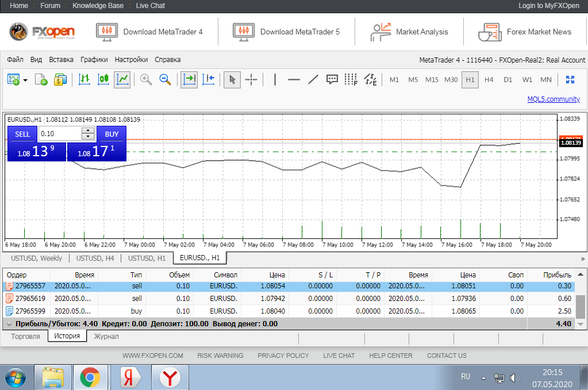Image resolution: width=588 pixels, height=390 pixels.
Task: Set timeframe to M15
Action: click(432, 79)
